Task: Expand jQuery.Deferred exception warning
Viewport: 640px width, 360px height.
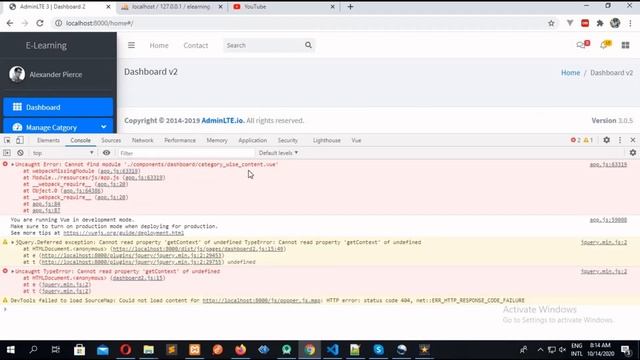Action: pos(12,242)
